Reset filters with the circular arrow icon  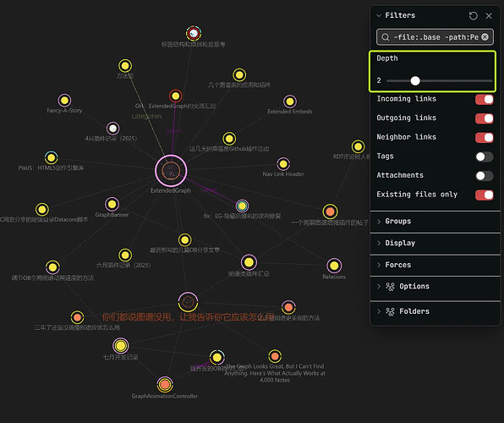point(473,16)
